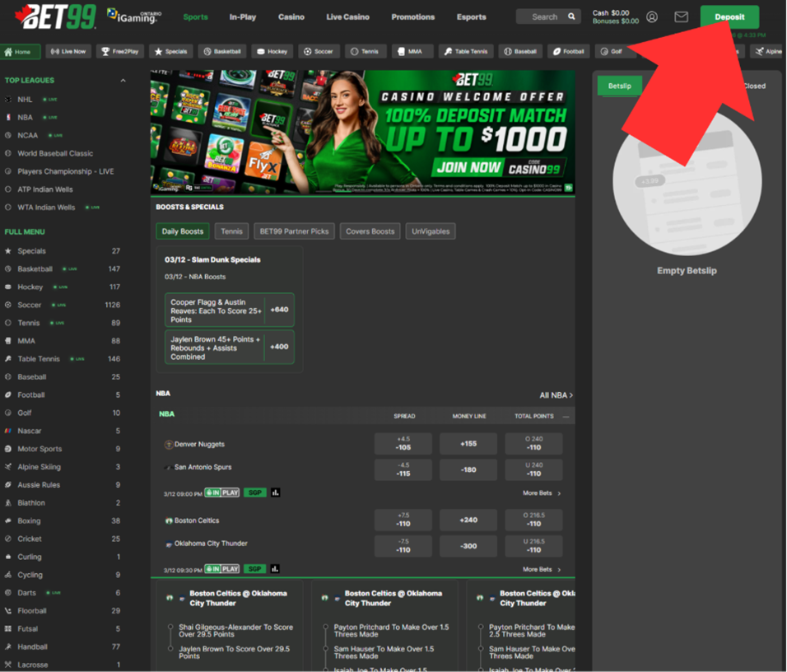
Task: Open World Baseball Classic league
Action: (55, 153)
